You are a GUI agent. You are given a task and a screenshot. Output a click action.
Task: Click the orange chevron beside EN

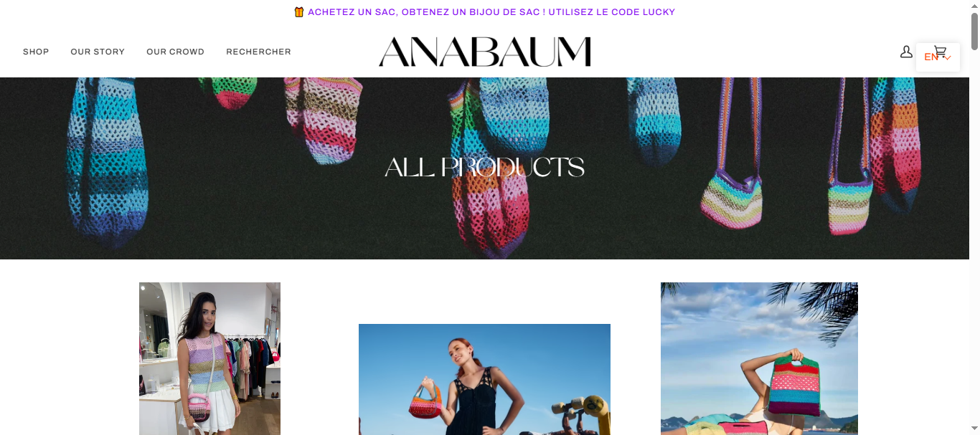click(x=948, y=58)
